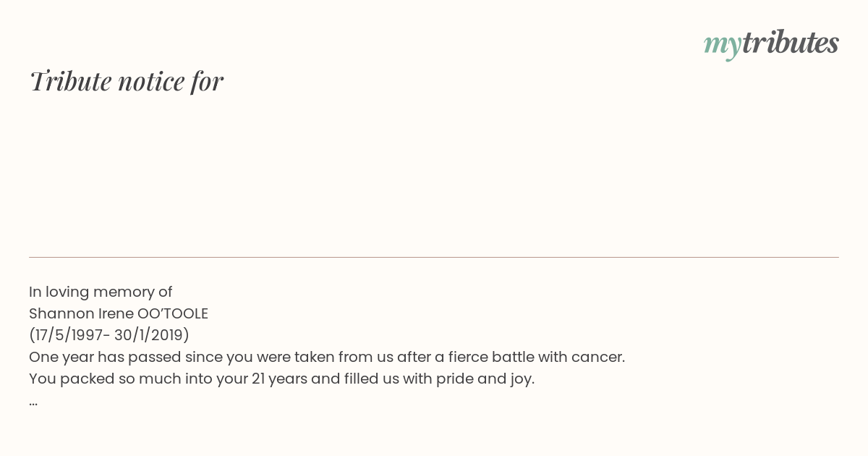Expand the truncated text via the ellipsis
Image resolution: width=868 pixels, height=456 pixels.
coord(33,401)
